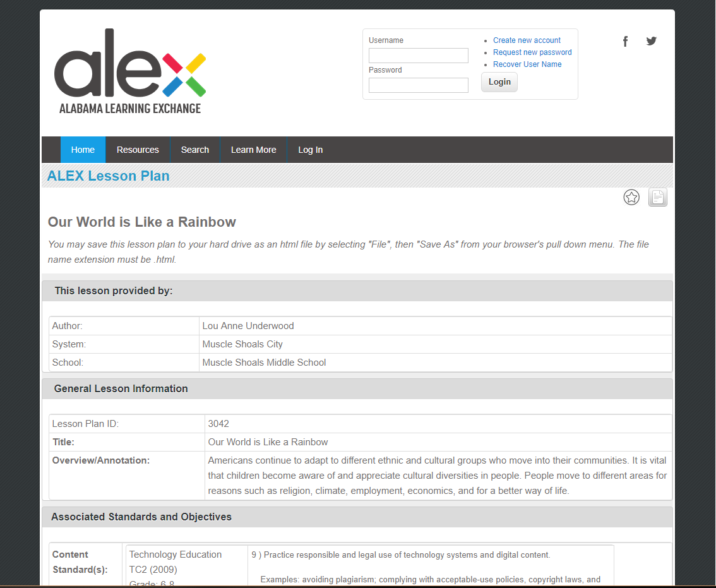Click the document page icon beside the star
Screen dimensions: 716x588
click(657, 198)
